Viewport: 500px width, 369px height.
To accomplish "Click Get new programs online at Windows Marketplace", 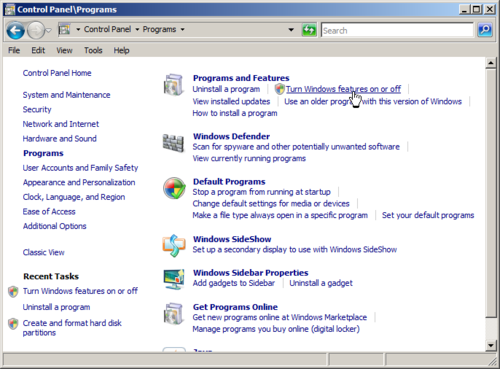I will point(280,317).
